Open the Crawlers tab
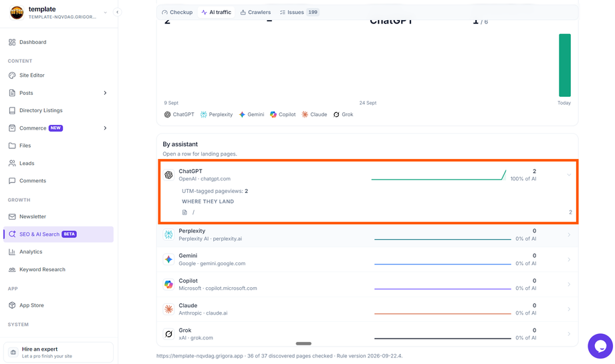The width and height of the screenshot is (615, 364). 255,12
